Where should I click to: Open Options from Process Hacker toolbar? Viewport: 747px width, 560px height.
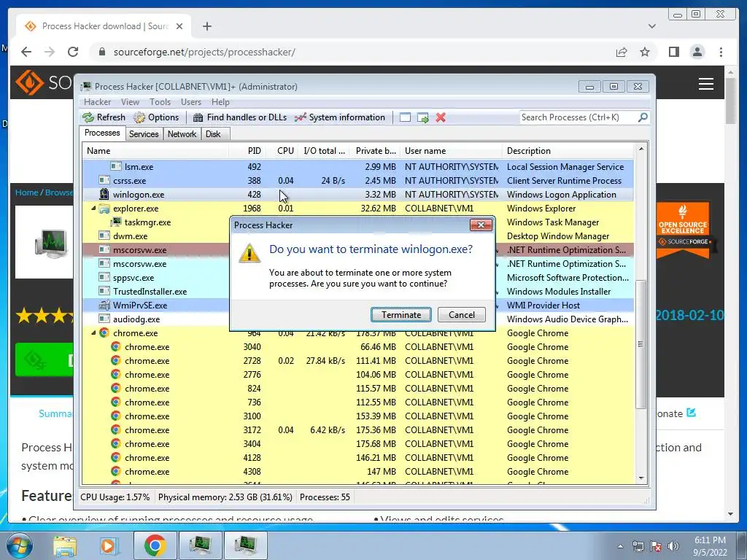(x=156, y=117)
